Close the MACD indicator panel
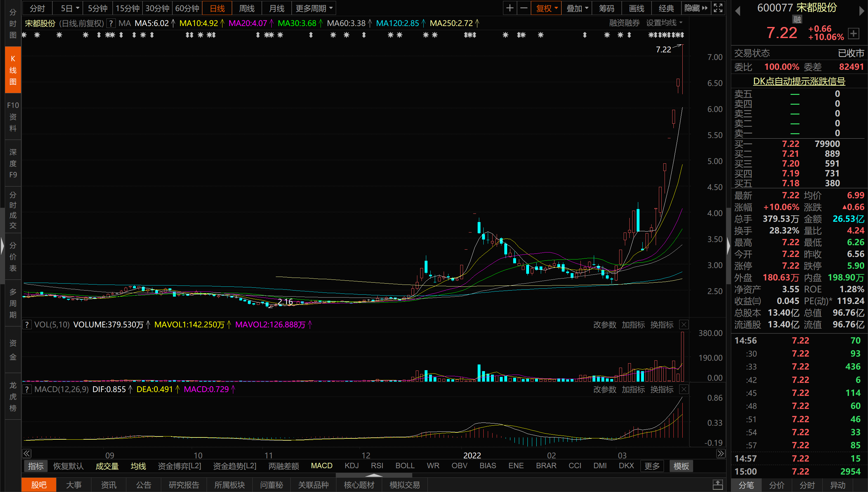The image size is (868, 492). pyautogui.click(x=684, y=390)
